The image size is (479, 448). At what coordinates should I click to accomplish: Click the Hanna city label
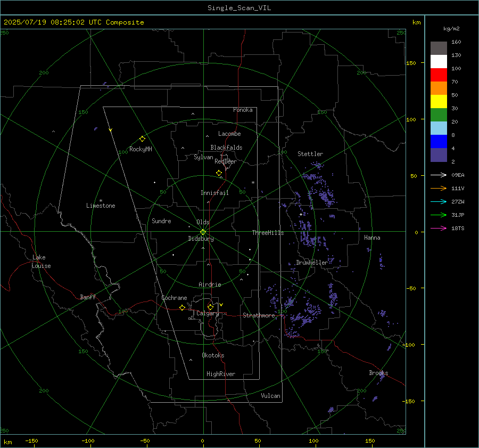point(372,238)
